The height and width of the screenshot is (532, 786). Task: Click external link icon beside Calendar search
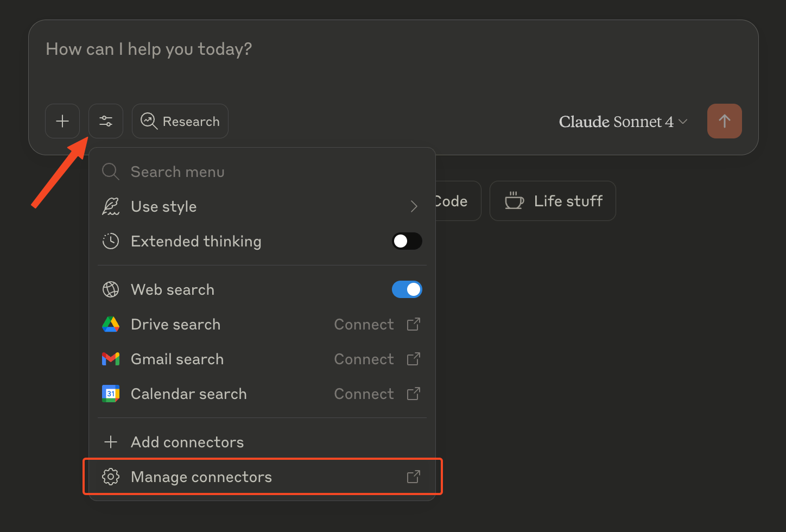[414, 394]
